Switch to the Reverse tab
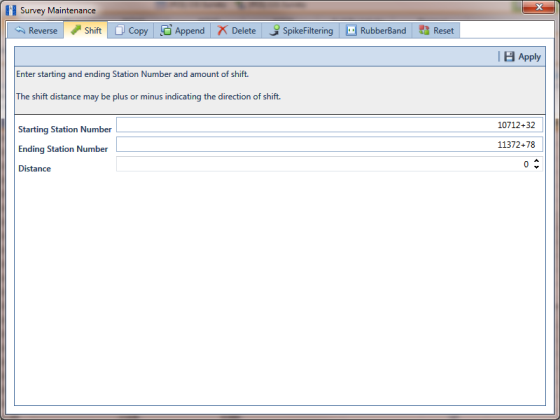The height and width of the screenshot is (420, 560). click(x=36, y=30)
